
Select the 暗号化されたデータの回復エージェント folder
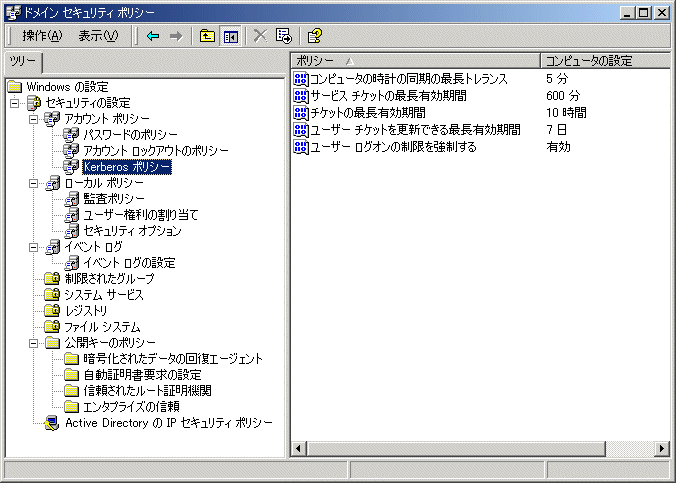coord(173,359)
